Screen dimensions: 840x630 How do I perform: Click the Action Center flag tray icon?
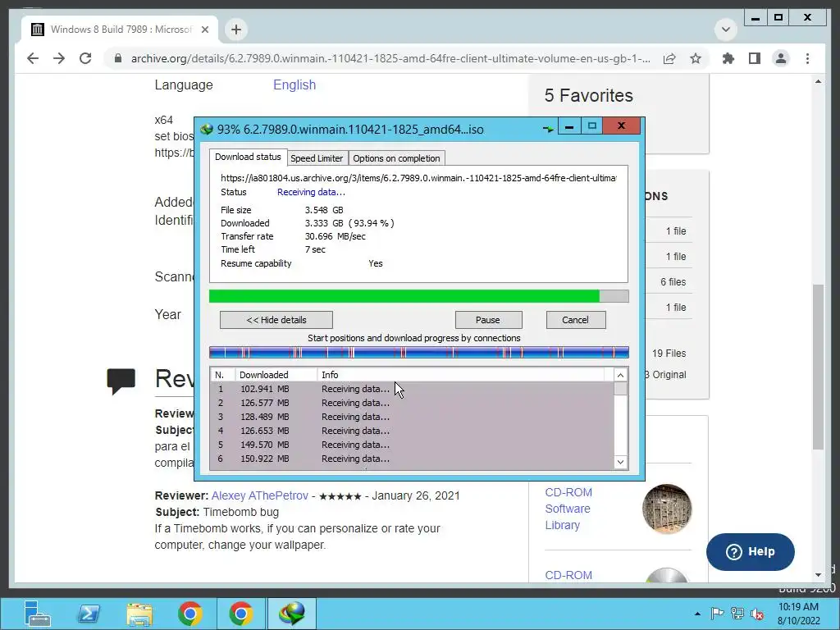717,614
